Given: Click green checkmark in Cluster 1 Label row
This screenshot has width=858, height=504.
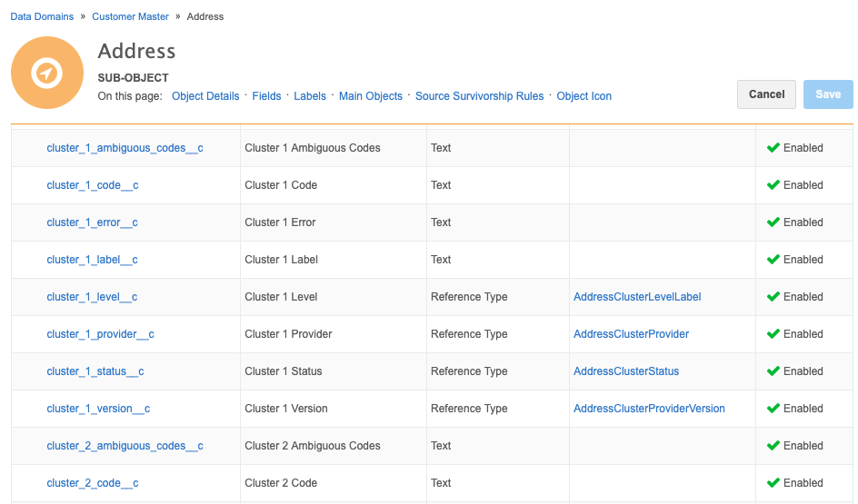Looking at the screenshot, I should point(773,260).
